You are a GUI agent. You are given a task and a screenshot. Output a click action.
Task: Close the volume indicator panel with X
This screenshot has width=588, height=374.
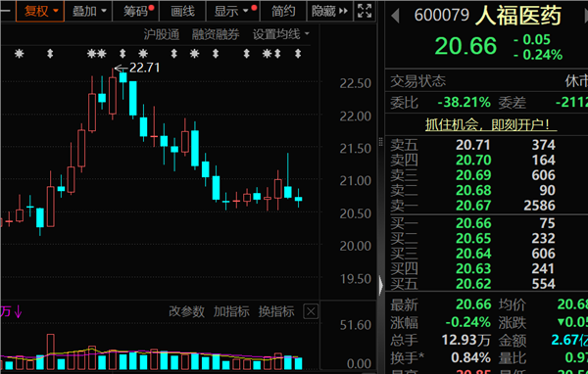311,311
